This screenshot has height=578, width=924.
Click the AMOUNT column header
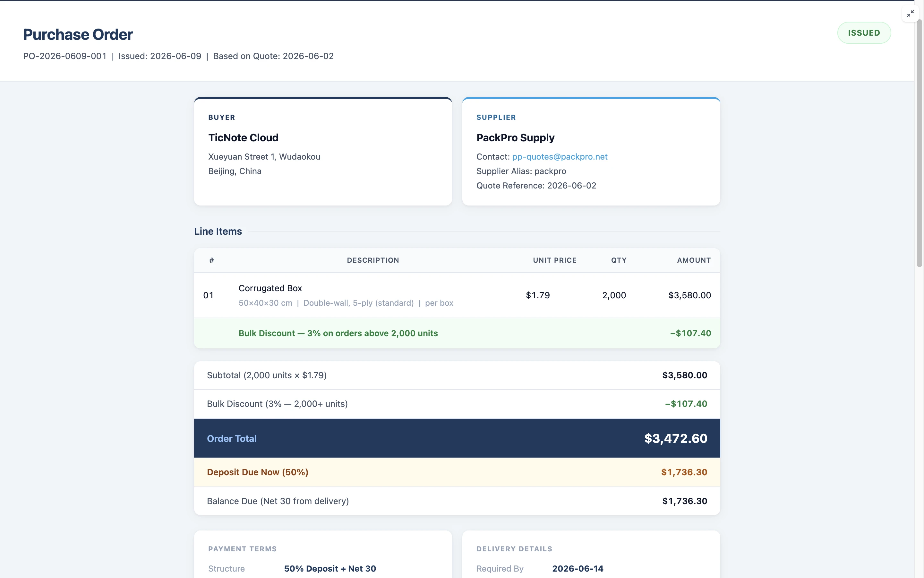tap(694, 260)
